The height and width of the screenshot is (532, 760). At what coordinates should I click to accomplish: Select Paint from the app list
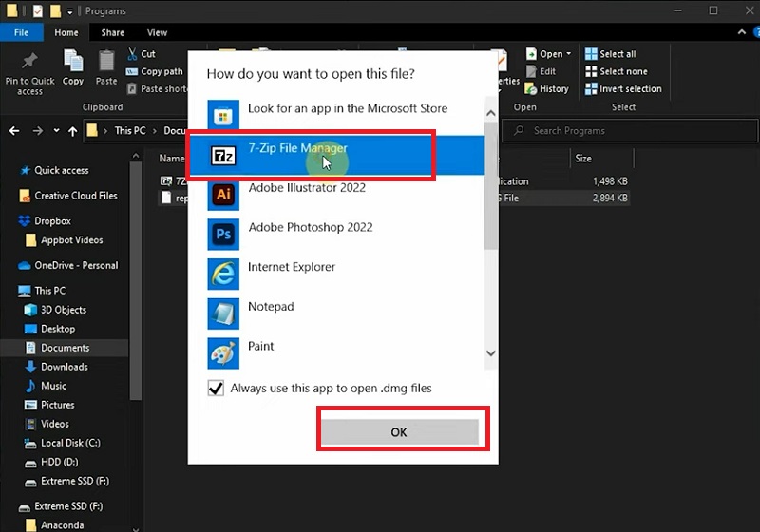(x=336, y=353)
